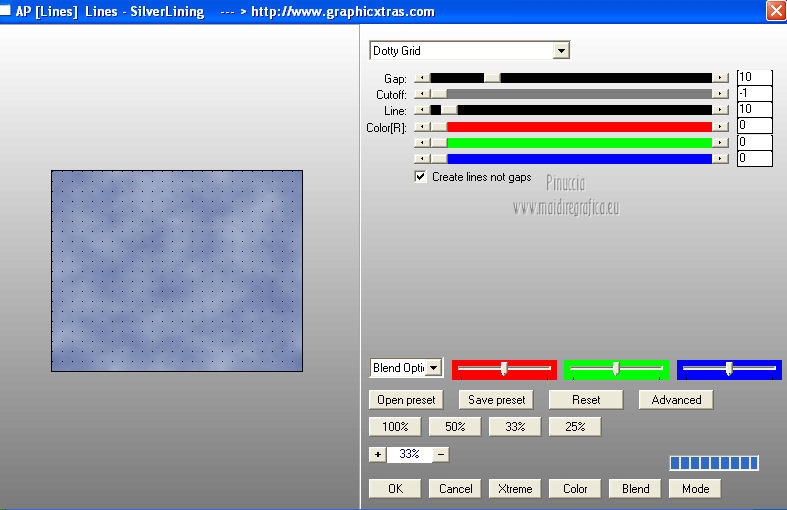Click the blue progress bar
This screenshot has height=510, width=787.
714,463
